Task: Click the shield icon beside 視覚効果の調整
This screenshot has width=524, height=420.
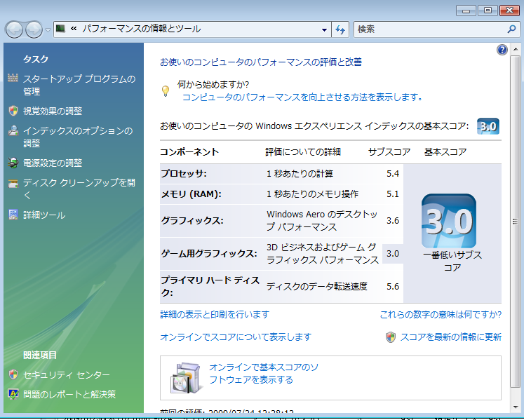Action: pos(13,111)
